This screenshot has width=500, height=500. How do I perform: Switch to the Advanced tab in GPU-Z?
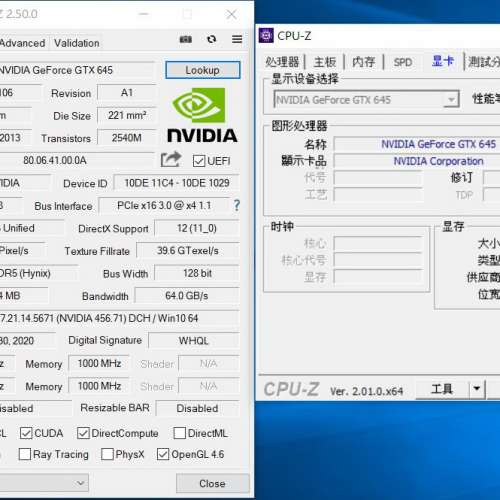(22, 43)
